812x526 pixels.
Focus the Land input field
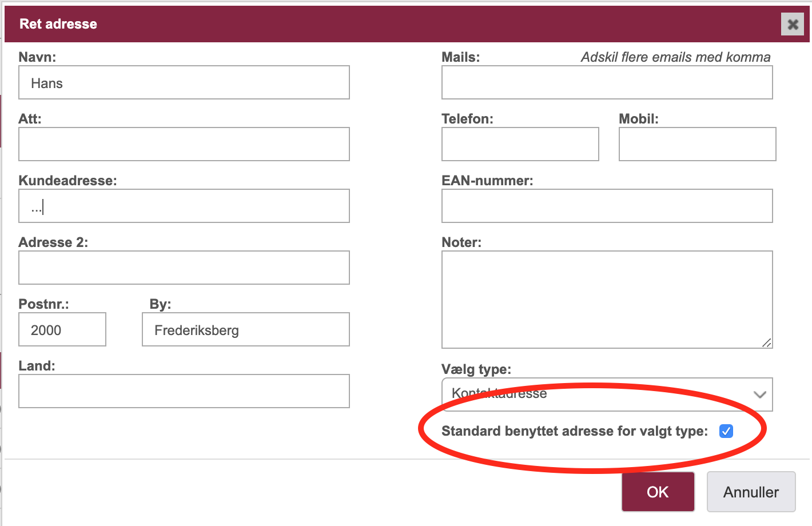184,391
